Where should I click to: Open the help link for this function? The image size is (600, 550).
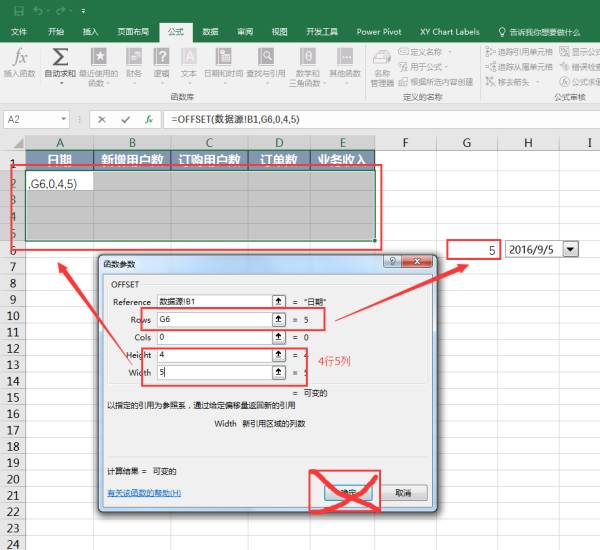(144, 493)
